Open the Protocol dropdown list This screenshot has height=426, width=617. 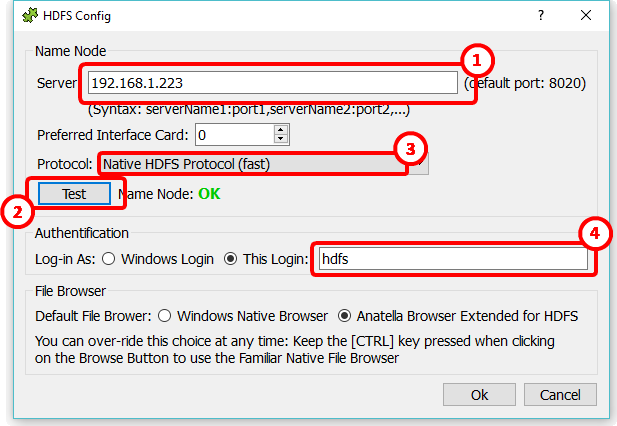click(x=264, y=164)
